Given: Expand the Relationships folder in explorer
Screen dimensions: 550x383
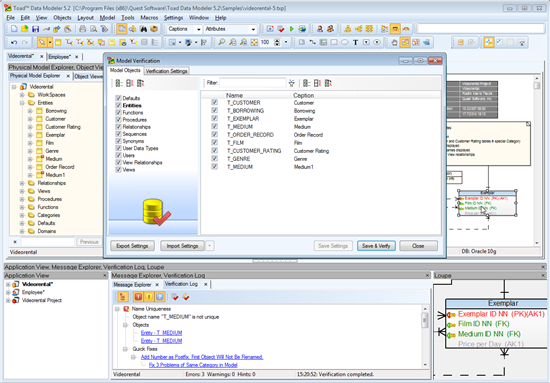Looking at the screenshot, I should tap(22, 183).
